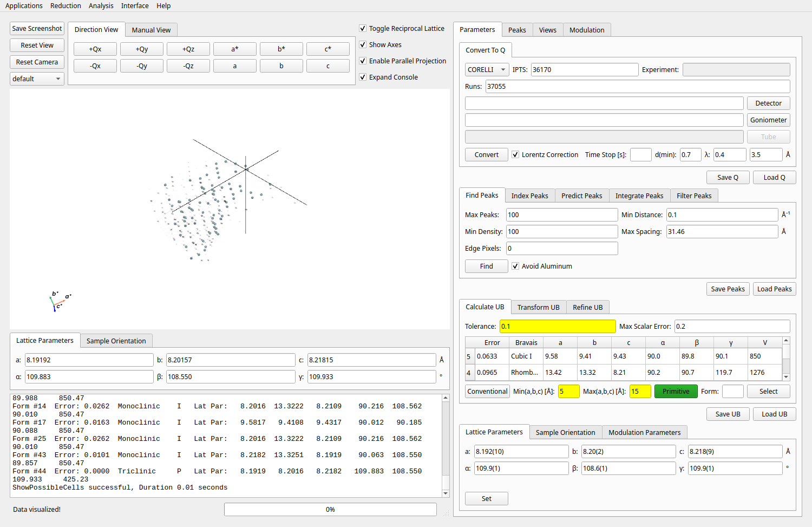Switch to the Peaks tab

click(517, 30)
